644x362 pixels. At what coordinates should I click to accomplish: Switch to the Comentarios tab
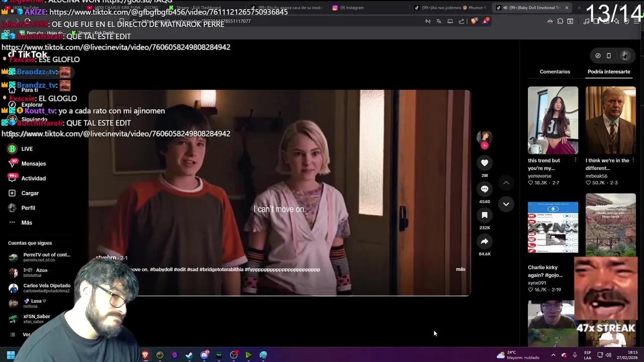point(555,72)
